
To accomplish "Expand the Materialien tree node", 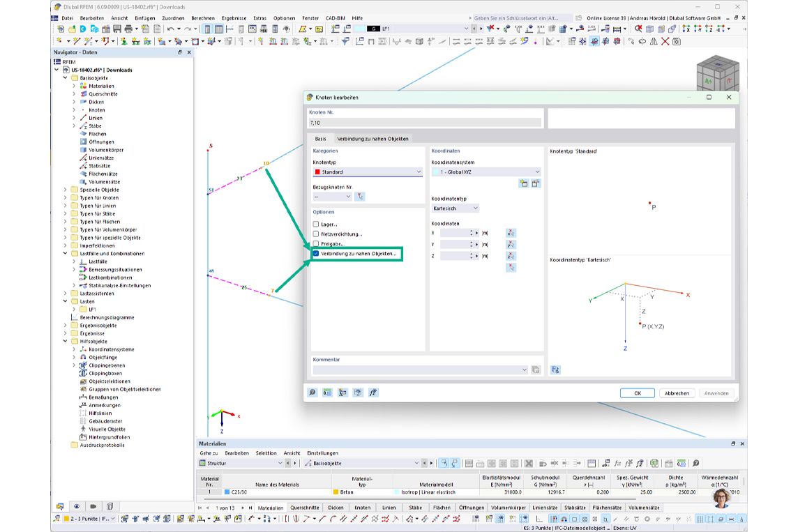I will point(74,86).
